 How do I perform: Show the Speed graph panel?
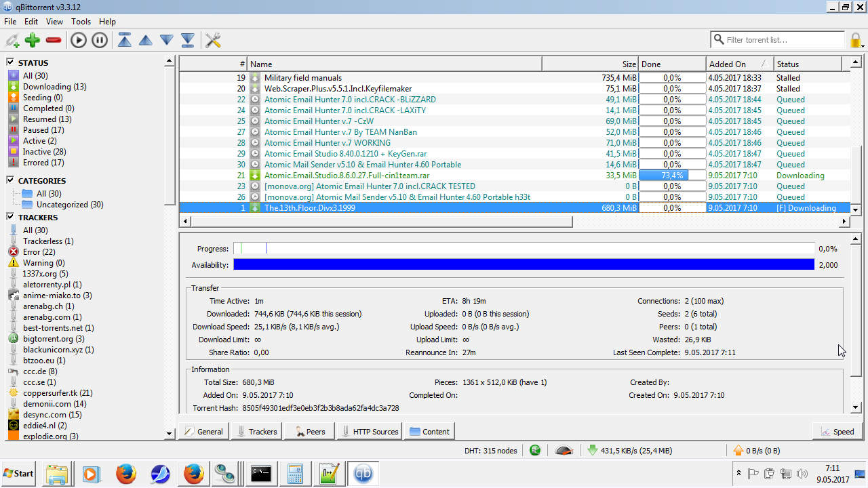click(x=837, y=431)
